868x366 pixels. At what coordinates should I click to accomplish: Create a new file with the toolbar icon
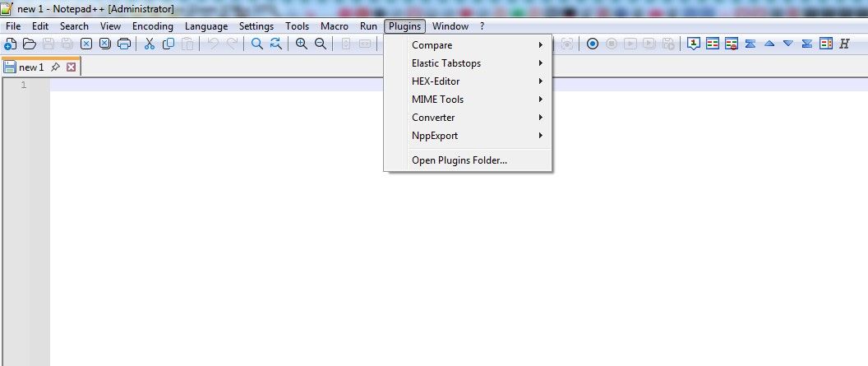click(10, 44)
